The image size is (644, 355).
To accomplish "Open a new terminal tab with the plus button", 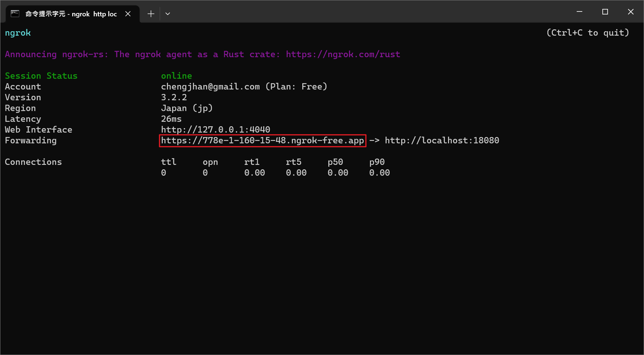I will [151, 13].
